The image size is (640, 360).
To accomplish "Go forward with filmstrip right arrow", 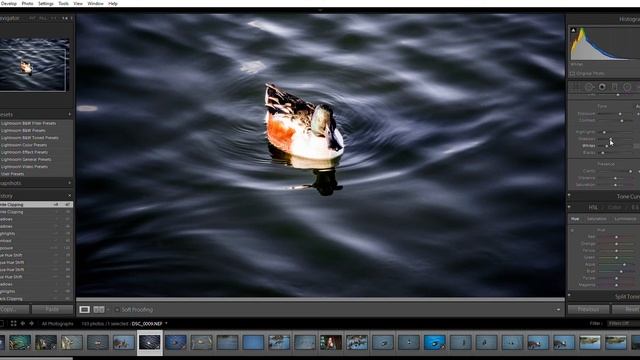I will 31,323.
